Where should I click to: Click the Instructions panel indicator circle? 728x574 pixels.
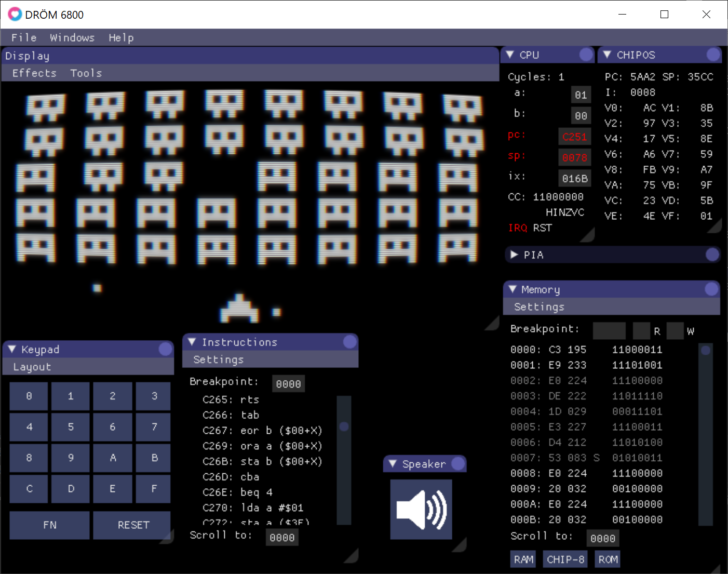pos(350,342)
